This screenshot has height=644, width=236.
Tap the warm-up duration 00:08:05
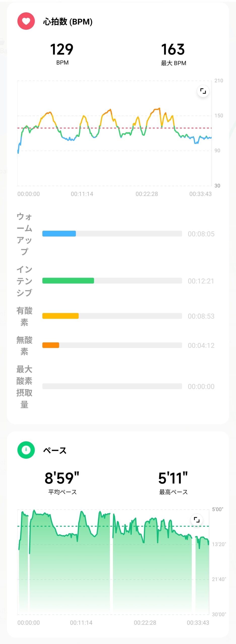201,234
